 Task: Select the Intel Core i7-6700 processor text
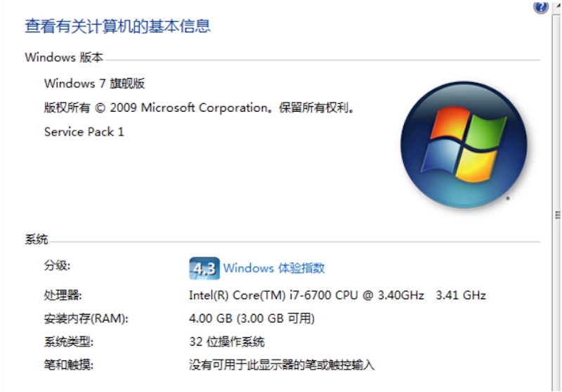306,295
